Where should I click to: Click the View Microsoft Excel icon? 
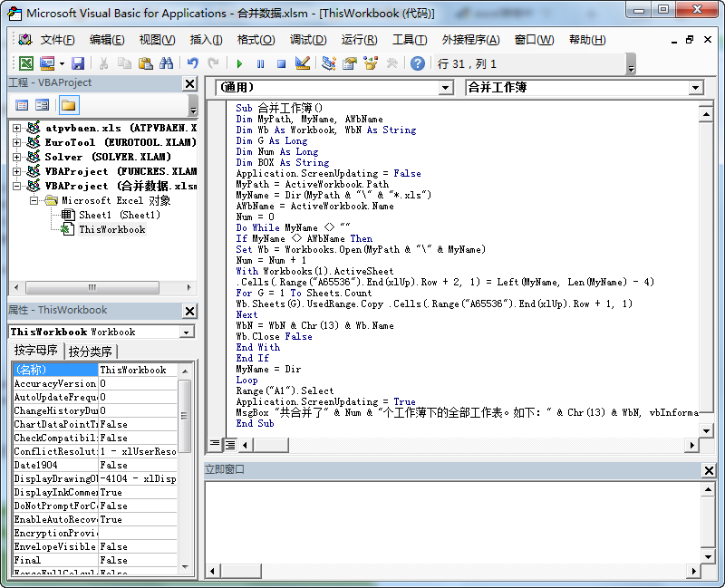click(25, 63)
